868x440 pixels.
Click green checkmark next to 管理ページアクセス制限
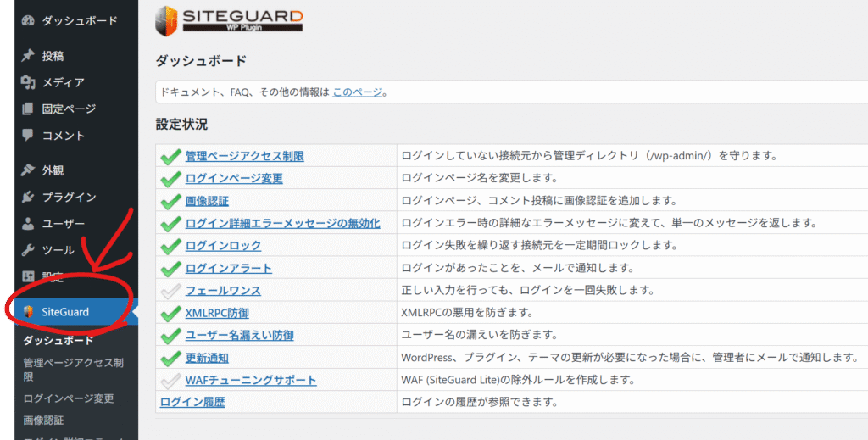click(x=170, y=157)
